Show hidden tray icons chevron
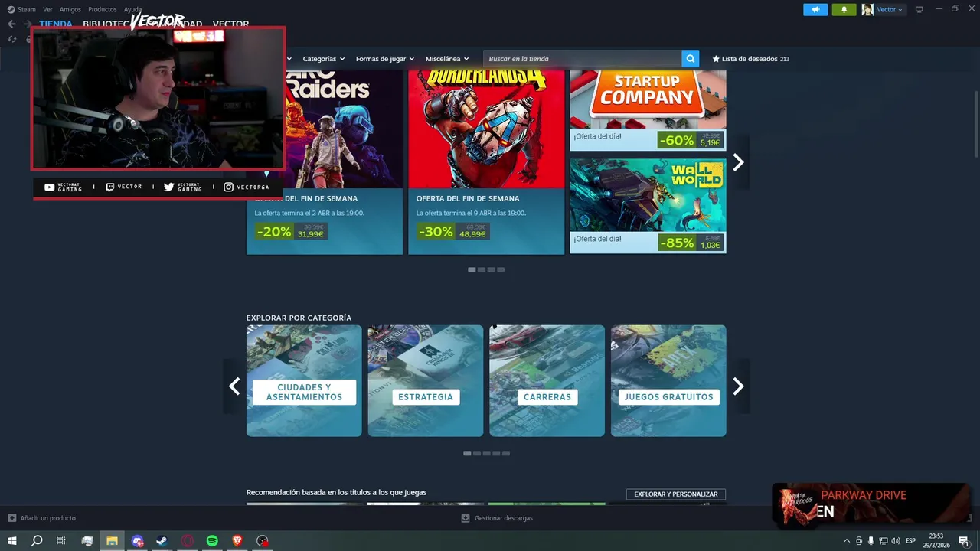 (846, 541)
